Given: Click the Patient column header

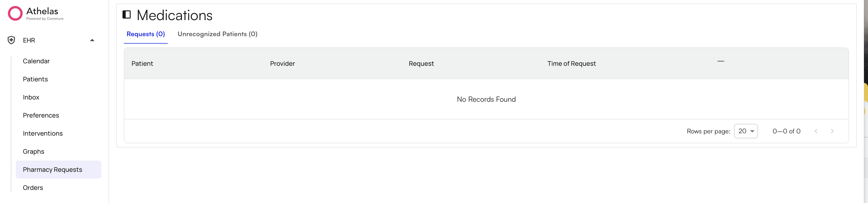Looking at the screenshot, I should pyautogui.click(x=142, y=64).
